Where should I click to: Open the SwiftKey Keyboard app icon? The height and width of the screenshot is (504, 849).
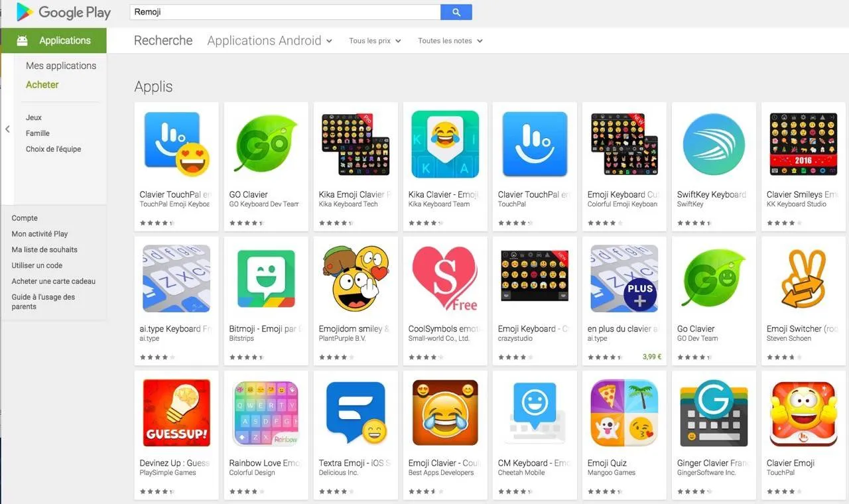pyautogui.click(x=714, y=145)
